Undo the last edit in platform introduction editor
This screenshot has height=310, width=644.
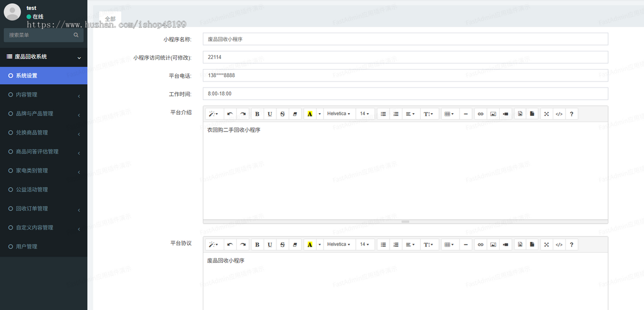[x=230, y=113]
